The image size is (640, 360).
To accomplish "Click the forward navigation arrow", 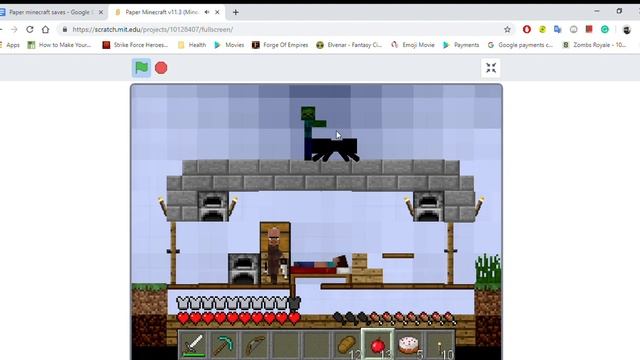I will click(14, 29).
